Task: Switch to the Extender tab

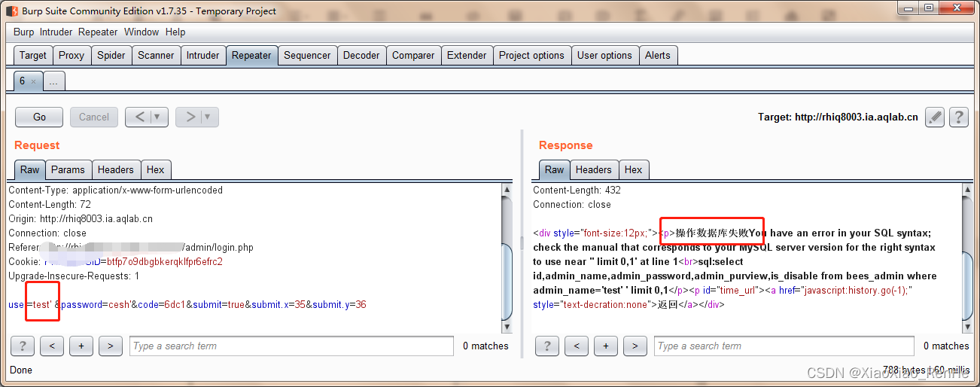Action: point(467,55)
